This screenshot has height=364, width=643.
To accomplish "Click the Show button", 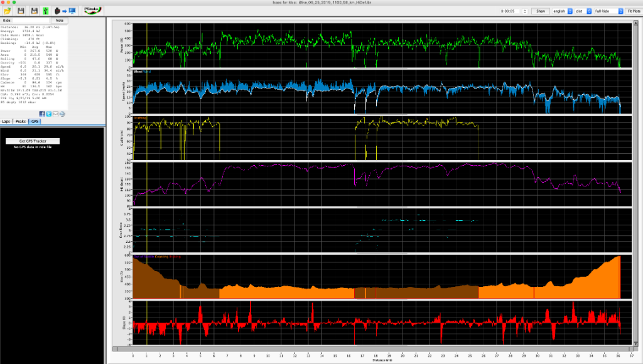I will pyautogui.click(x=541, y=11).
